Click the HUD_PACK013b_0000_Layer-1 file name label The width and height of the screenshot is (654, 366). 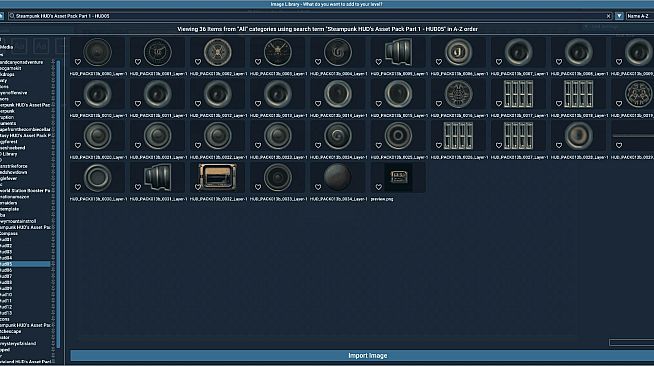(98, 74)
